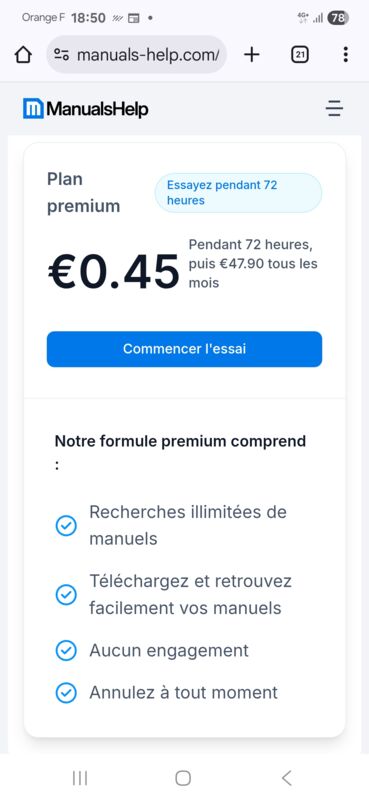The width and height of the screenshot is (369, 800).
Task: Select the Plan premium heading
Action: [84, 192]
